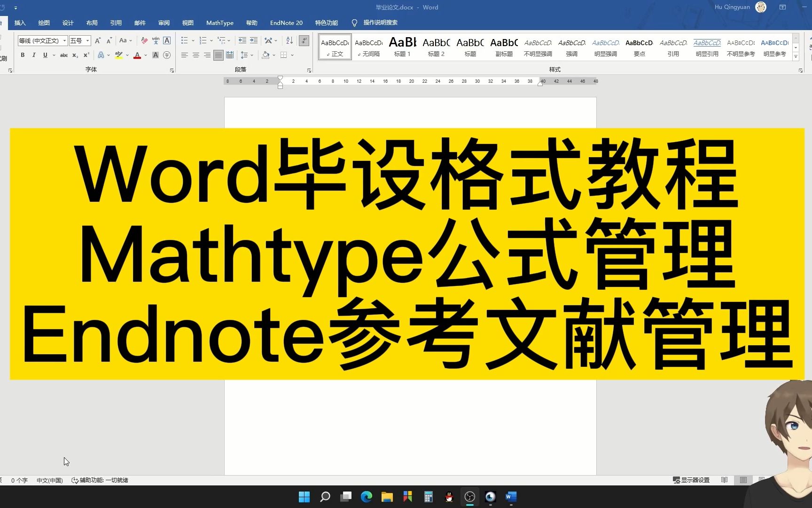
Task: Toggle show/hide paragraph marks
Action: point(304,40)
